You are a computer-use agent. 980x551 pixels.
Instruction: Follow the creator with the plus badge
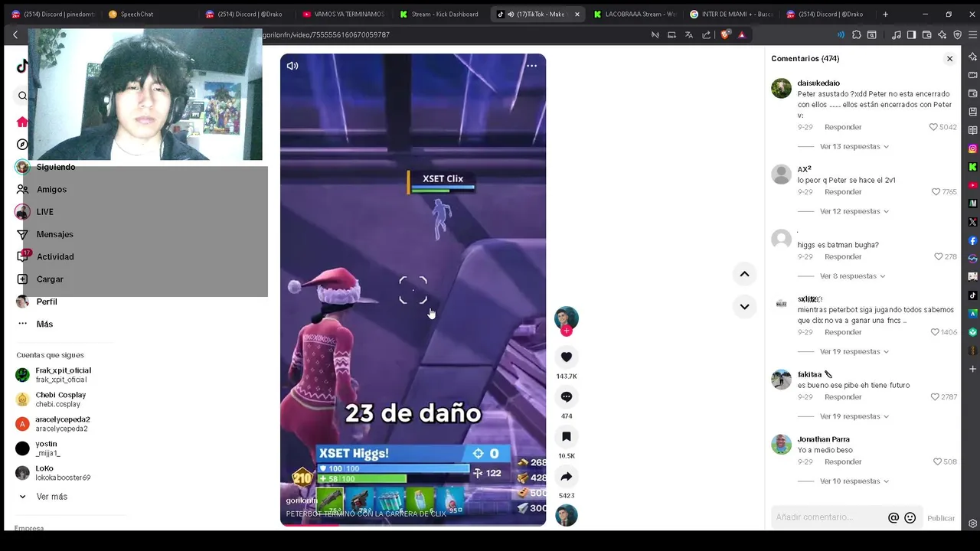pyautogui.click(x=567, y=331)
